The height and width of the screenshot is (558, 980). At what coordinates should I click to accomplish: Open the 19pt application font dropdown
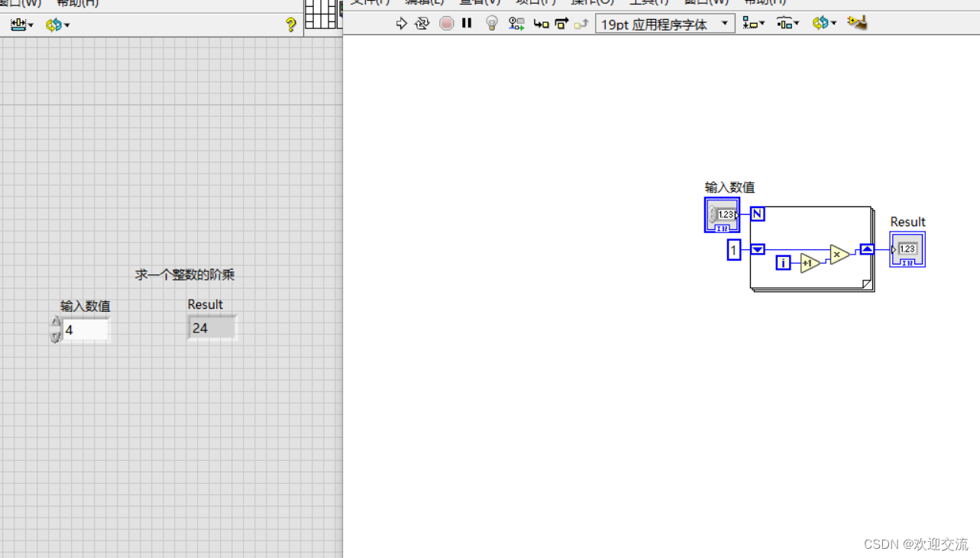click(x=665, y=24)
